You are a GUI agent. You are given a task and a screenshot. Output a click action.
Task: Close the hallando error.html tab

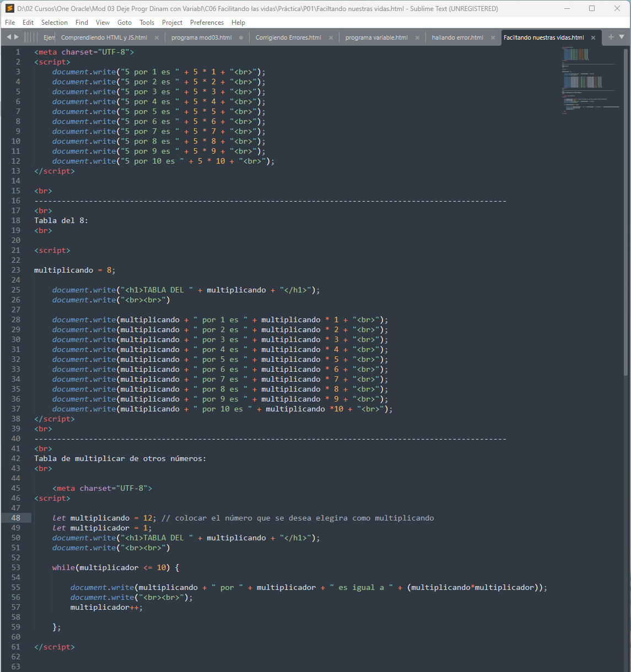(x=493, y=38)
